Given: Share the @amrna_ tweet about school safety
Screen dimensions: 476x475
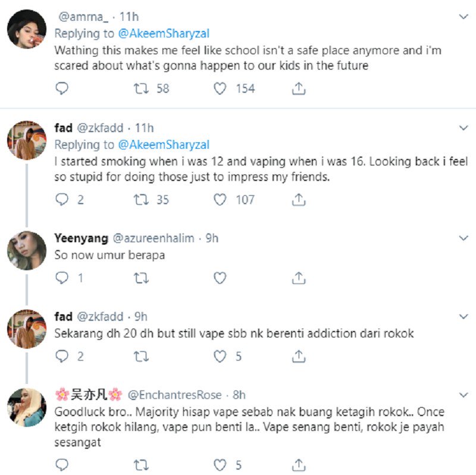Looking at the screenshot, I should click(x=299, y=89).
